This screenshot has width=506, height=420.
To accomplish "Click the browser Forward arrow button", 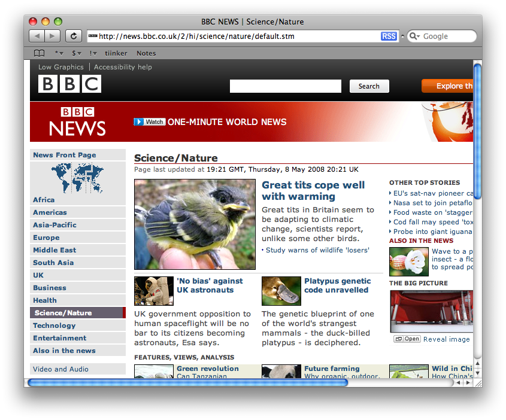I will click(x=53, y=36).
